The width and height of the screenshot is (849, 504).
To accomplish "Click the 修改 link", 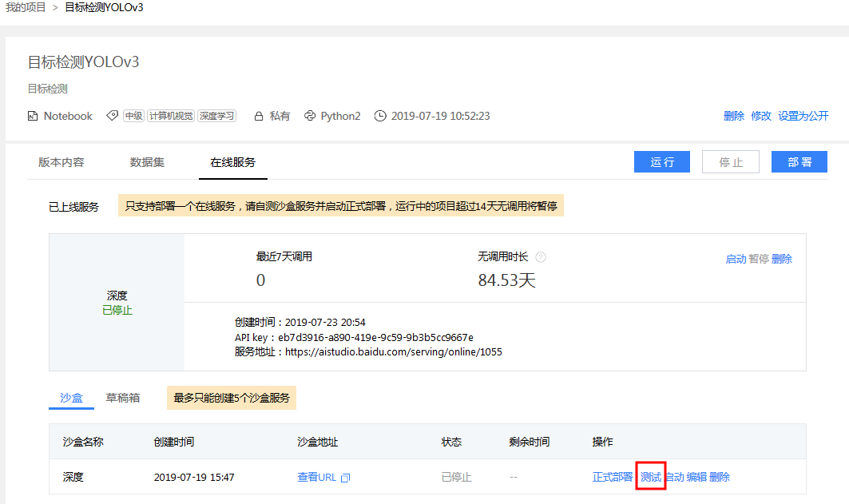I will tap(760, 116).
